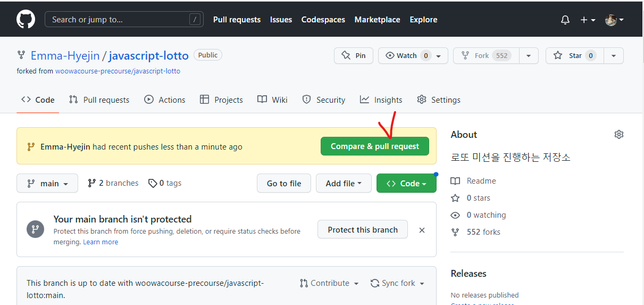
Task: Switch to the Code tab
Action: 38,100
